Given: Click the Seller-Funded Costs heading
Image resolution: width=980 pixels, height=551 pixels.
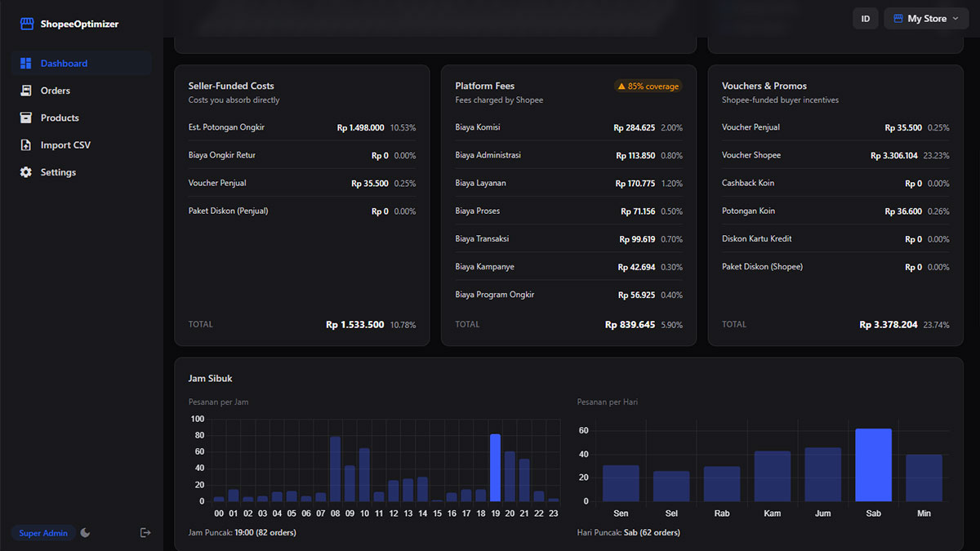Looking at the screenshot, I should 231,86.
